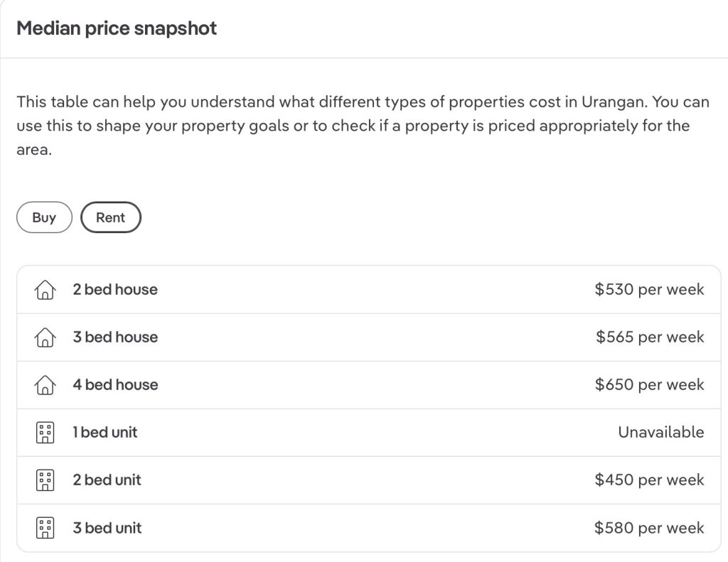Click the $580 per week price
Image resolution: width=728 pixels, height=562 pixels.
(649, 528)
